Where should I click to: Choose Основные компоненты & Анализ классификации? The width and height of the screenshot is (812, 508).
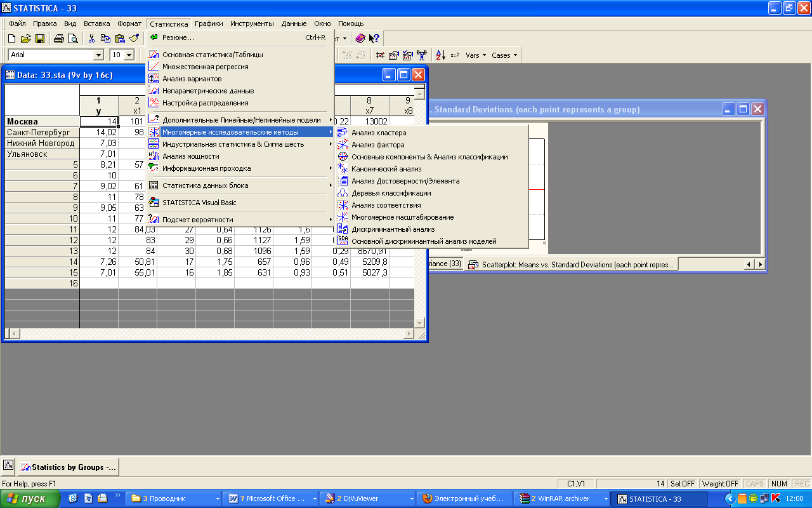coord(432,157)
